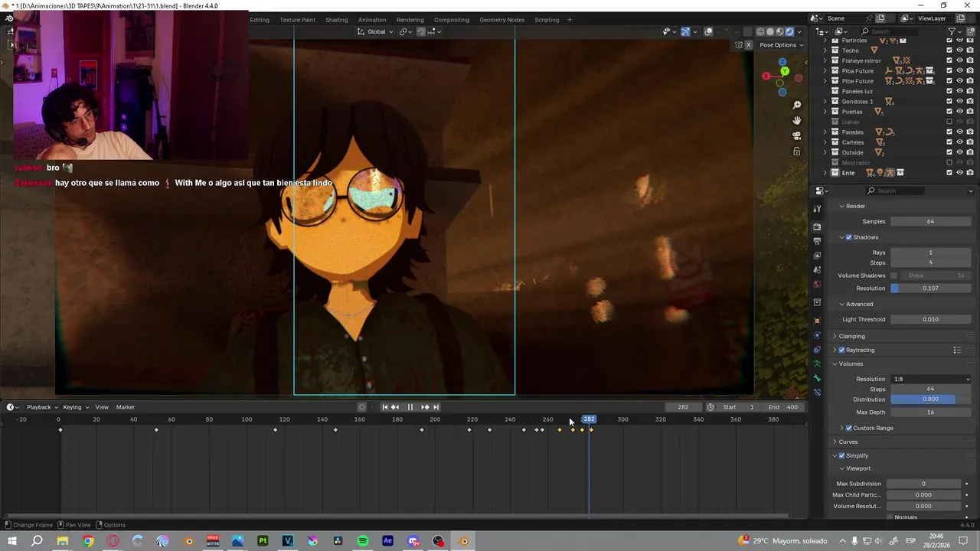The height and width of the screenshot is (551, 980).
Task: Toggle the Custom Range checkbox
Action: tap(848, 428)
